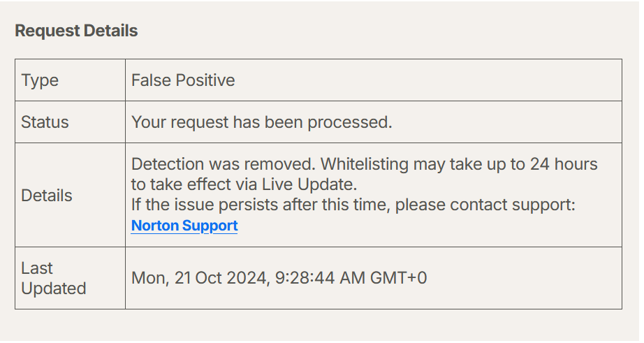Click the word Positive in the Type row
Image resolution: width=644 pixels, height=343 pixels.
(205, 80)
